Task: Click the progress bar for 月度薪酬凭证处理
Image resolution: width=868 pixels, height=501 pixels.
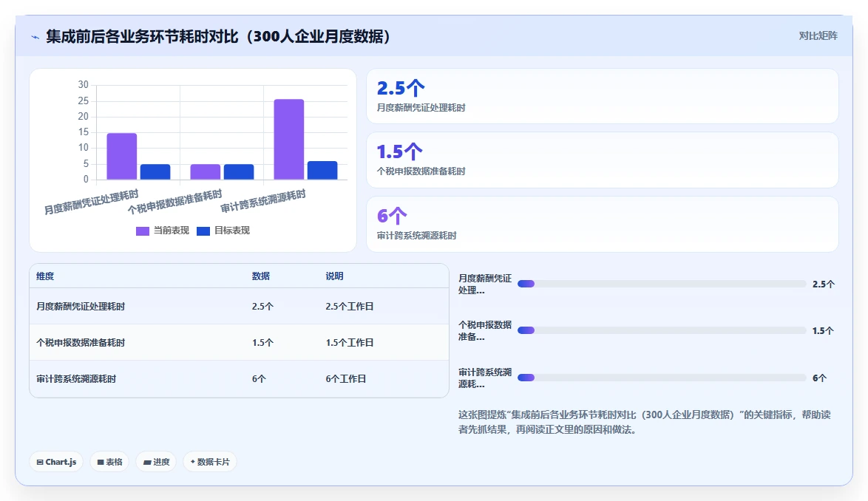Action: click(662, 284)
